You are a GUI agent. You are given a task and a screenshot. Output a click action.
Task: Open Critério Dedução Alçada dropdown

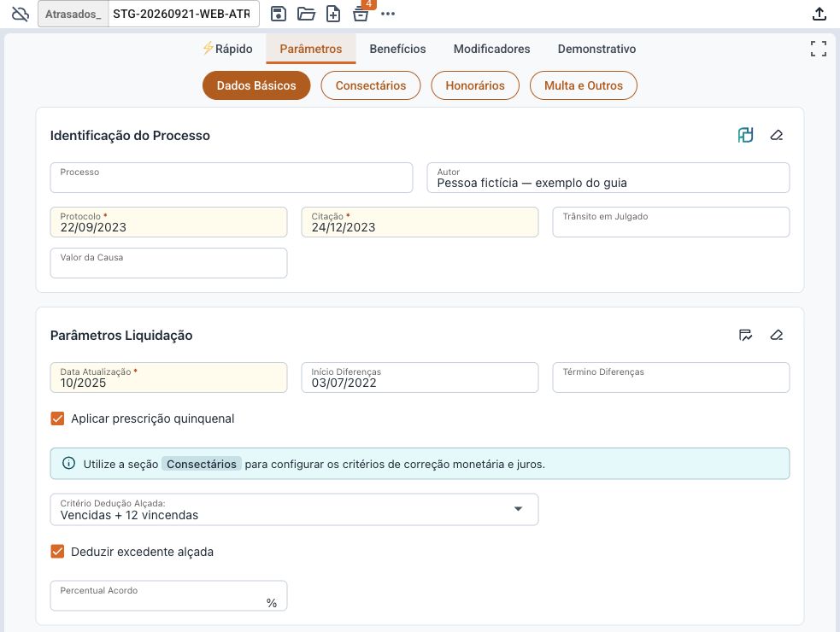click(294, 509)
